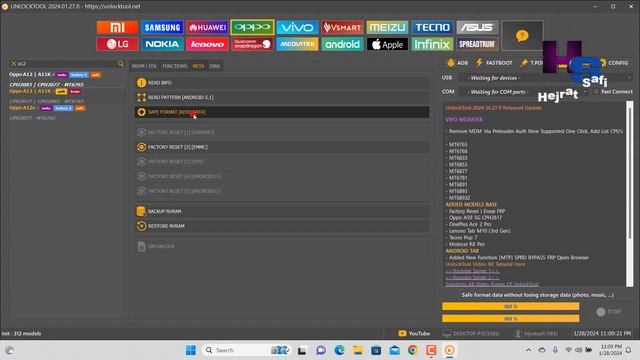Viewport: 640px width, 360px height.
Task: Click the Backup NVRAM button
Action: 282,211
